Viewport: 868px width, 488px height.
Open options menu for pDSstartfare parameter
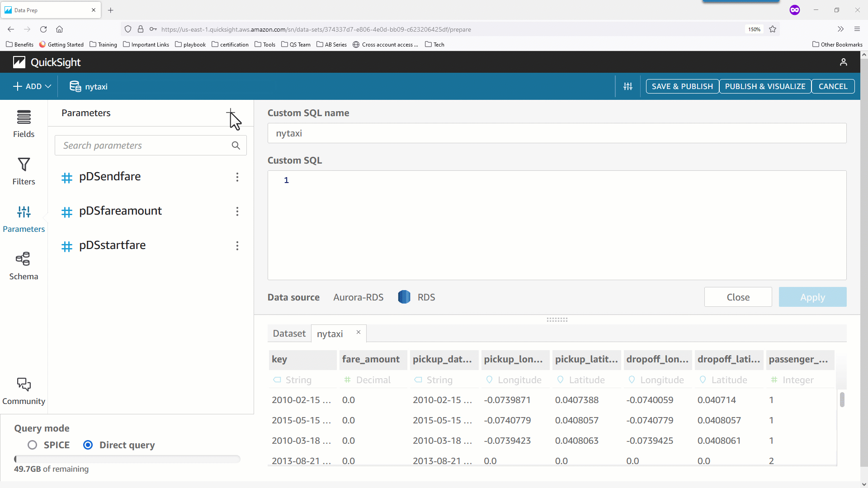237,245
